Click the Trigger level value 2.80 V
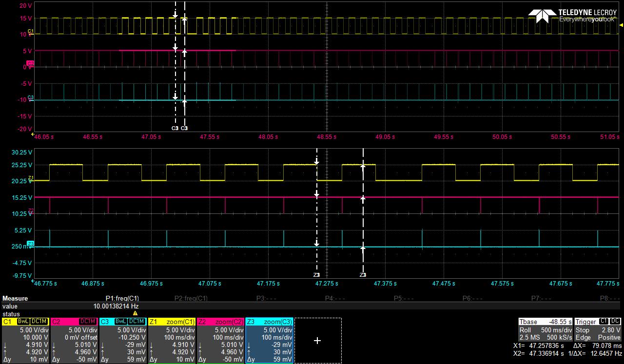624x364 pixels. 611,330
